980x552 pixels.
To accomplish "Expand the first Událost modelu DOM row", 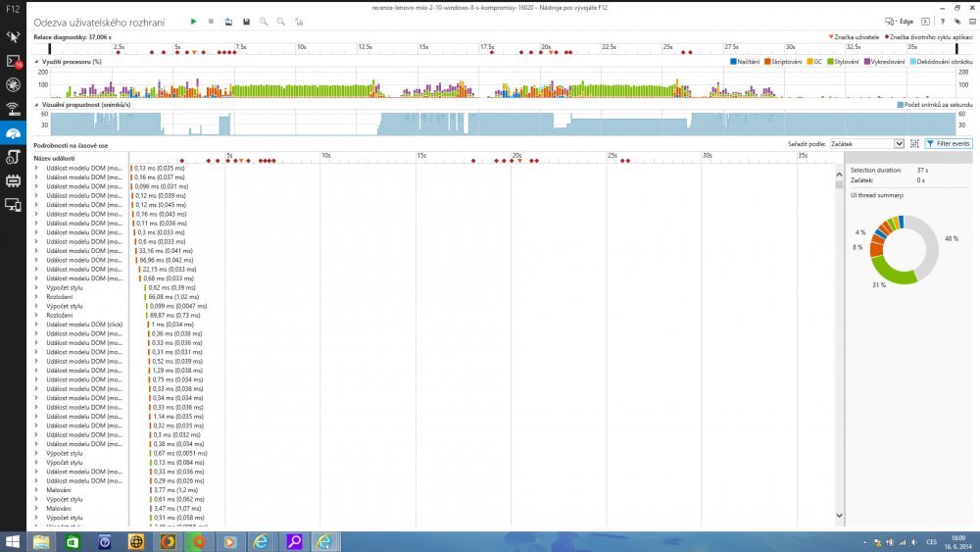I will coord(36,169).
